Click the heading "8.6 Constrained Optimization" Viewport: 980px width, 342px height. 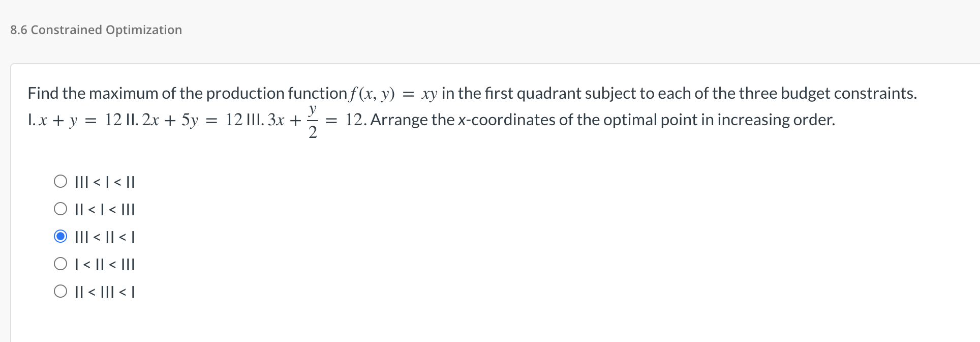pyautogui.click(x=96, y=30)
